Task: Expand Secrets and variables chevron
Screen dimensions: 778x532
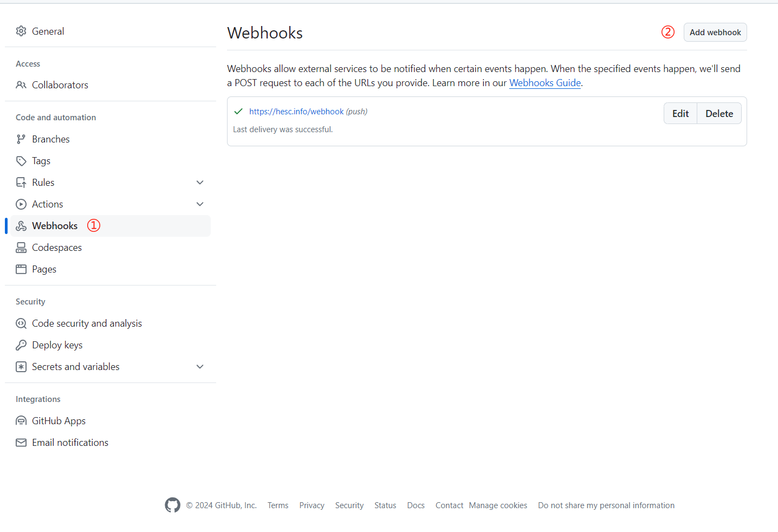Action: (200, 367)
